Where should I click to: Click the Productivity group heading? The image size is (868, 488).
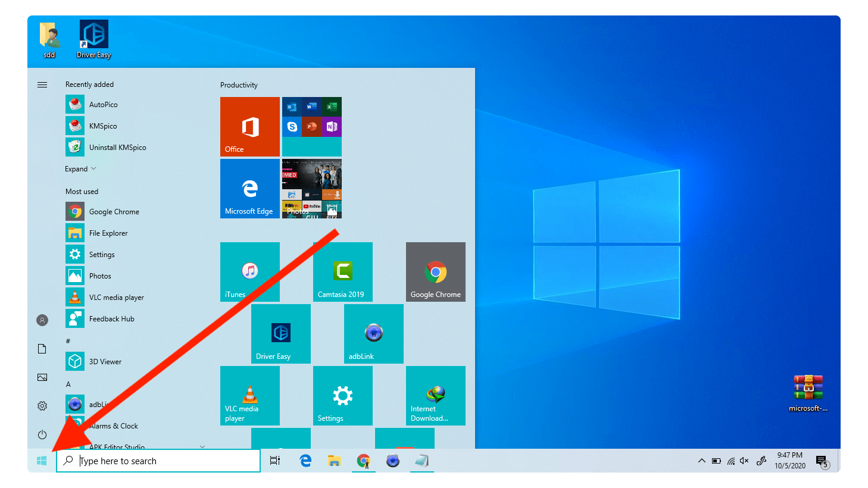239,85
